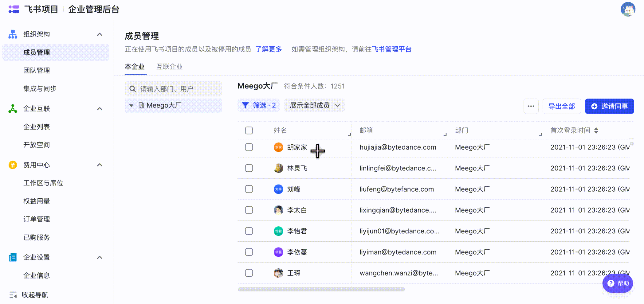
Task: Toggle the select-all header checkbox
Action: (249, 131)
